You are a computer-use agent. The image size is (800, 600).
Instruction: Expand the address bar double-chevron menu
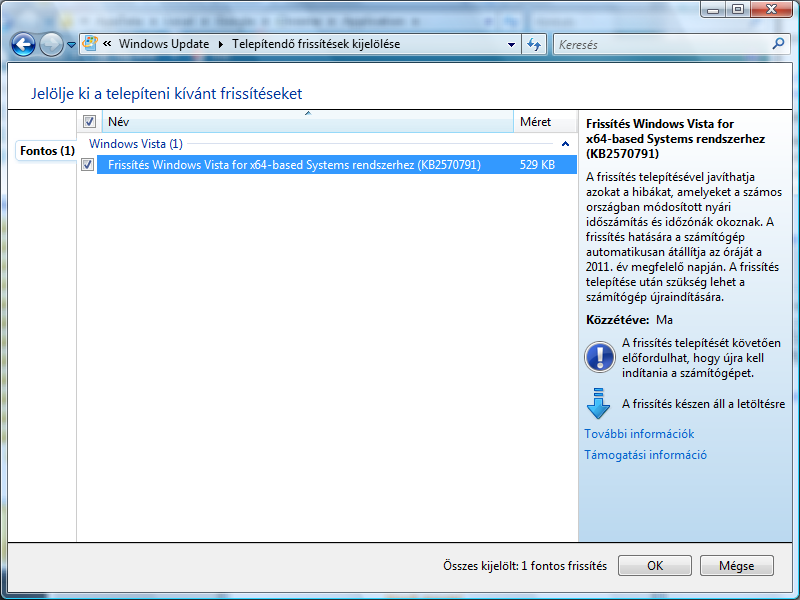click(x=107, y=44)
